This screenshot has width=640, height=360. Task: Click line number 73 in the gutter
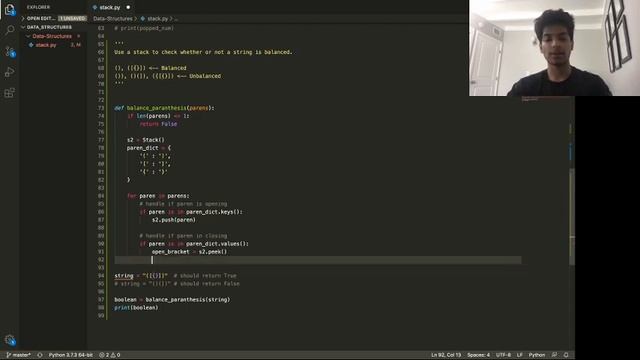point(101,108)
